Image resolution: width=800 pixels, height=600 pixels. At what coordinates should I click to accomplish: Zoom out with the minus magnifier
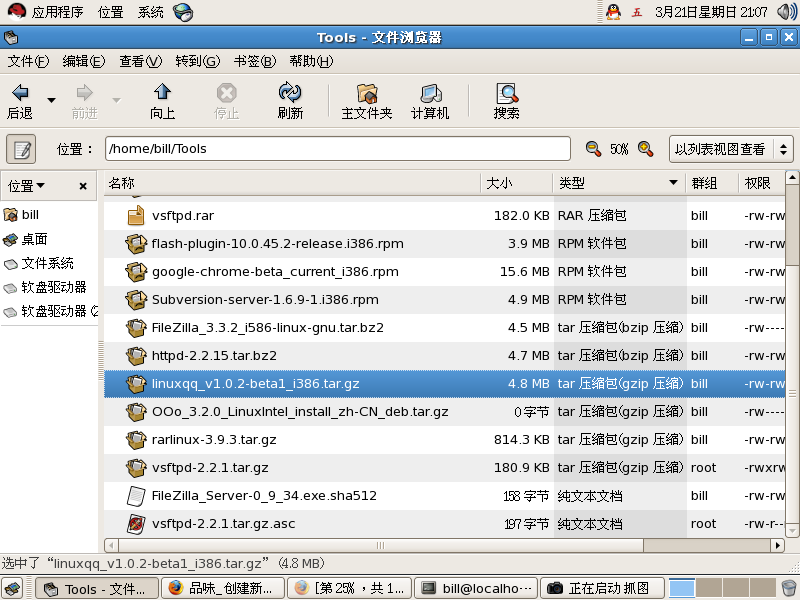coord(593,149)
